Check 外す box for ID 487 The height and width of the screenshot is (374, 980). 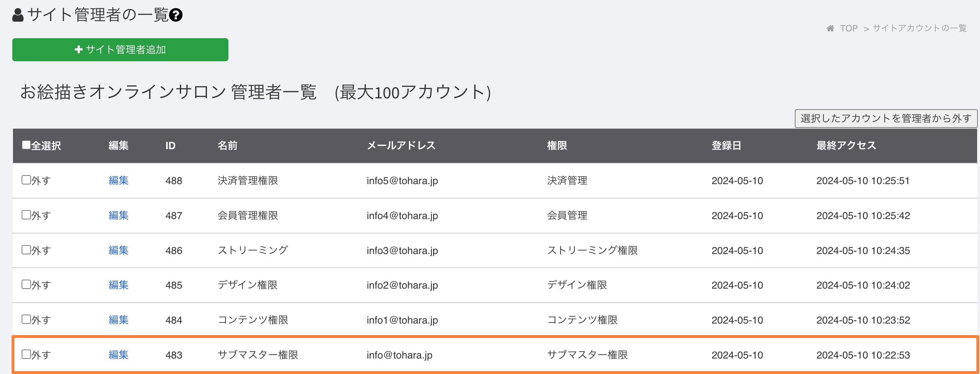point(26,215)
